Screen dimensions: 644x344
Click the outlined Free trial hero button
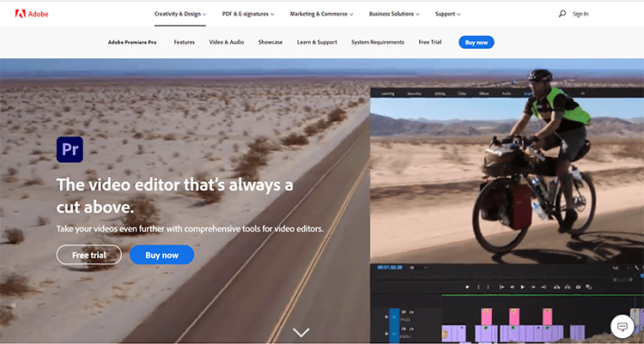(89, 255)
